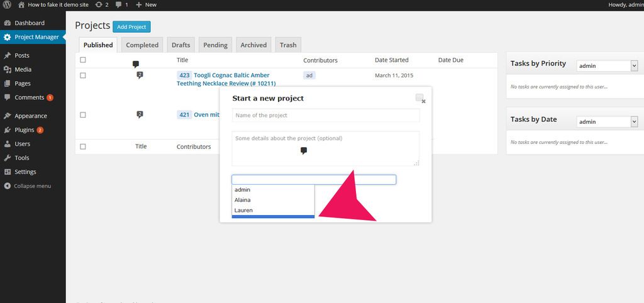644x303 pixels.
Task: Switch to the Completed tab
Action: click(x=142, y=45)
